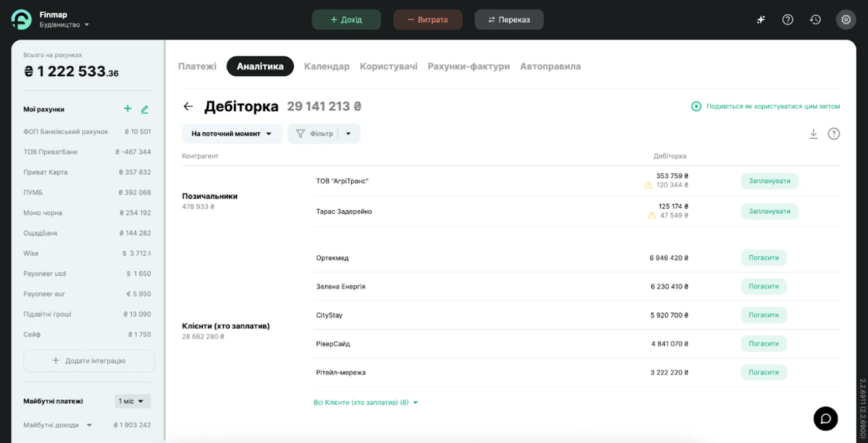This screenshot has height=443, width=868.
Task: Open the help question mark icon in header
Action: point(788,20)
